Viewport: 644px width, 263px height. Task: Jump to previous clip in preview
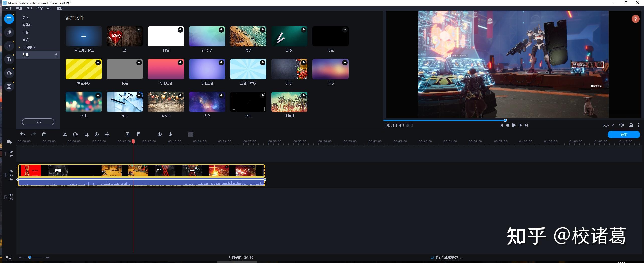click(x=501, y=125)
